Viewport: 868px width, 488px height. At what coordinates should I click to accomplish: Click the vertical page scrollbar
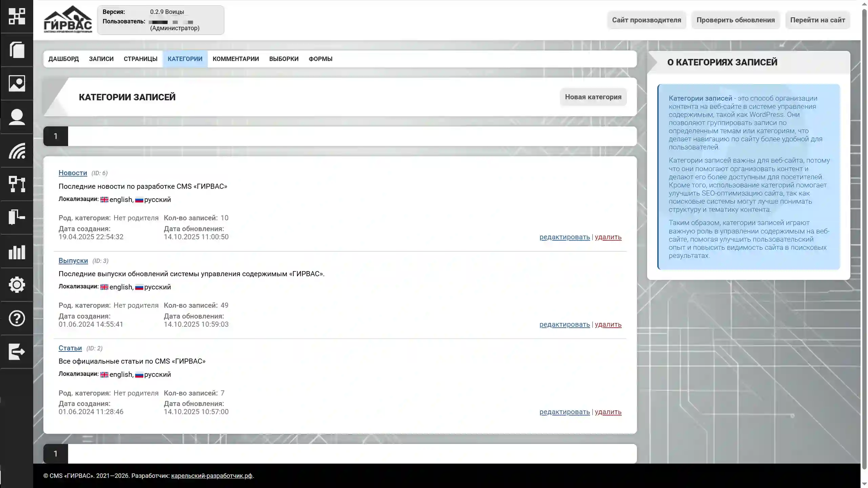coord(864,237)
